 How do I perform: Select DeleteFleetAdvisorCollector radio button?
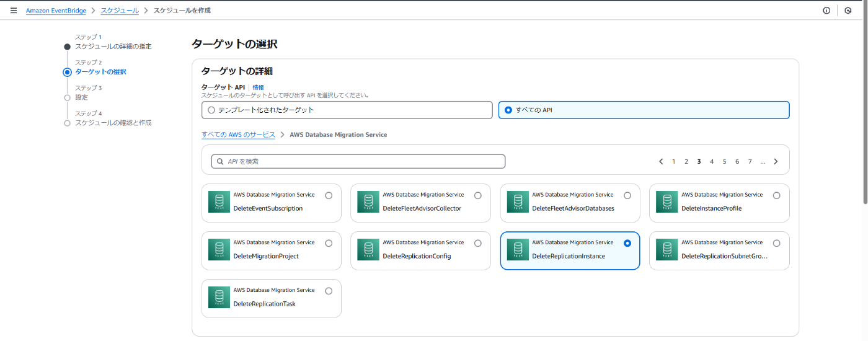click(x=478, y=195)
